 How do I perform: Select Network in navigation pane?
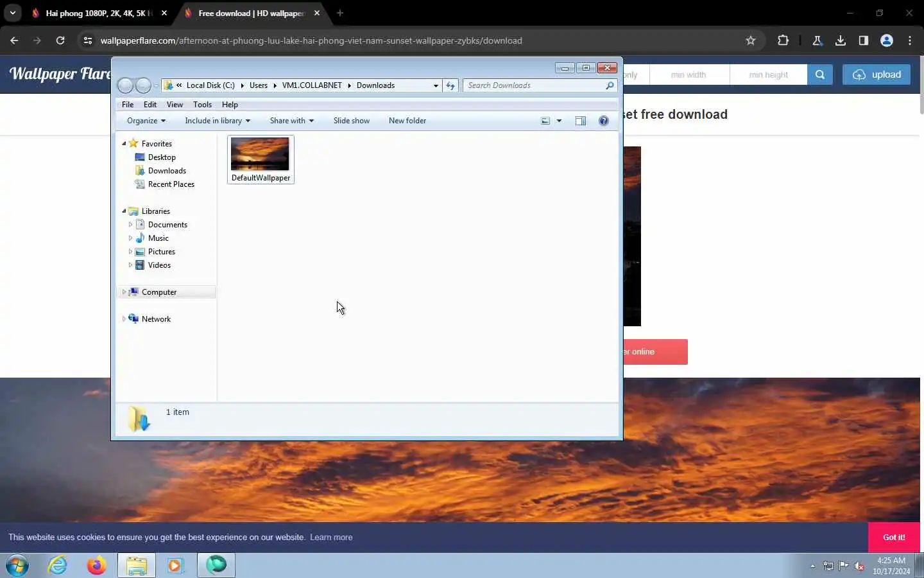click(156, 319)
